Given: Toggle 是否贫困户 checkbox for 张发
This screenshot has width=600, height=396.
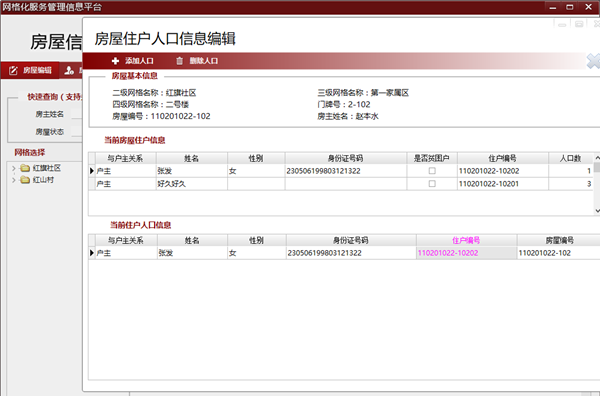Looking at the screenshot, I should [x=432, y=171].
